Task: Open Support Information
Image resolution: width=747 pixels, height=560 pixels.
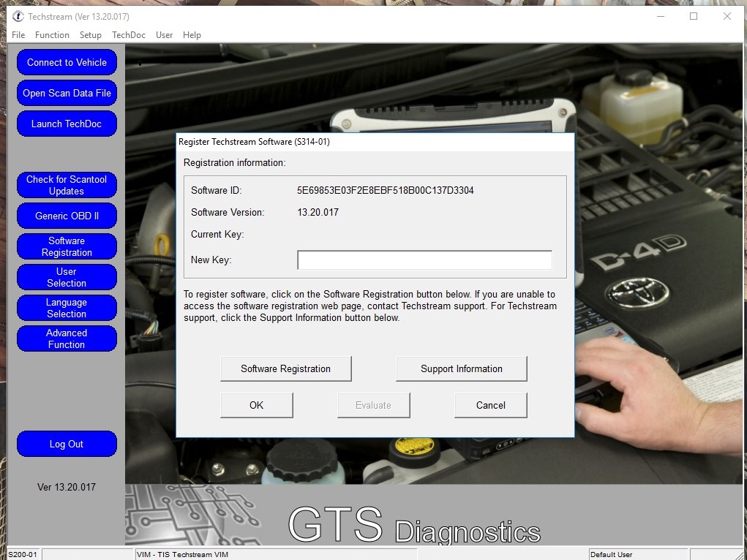Action: (461, 368)
